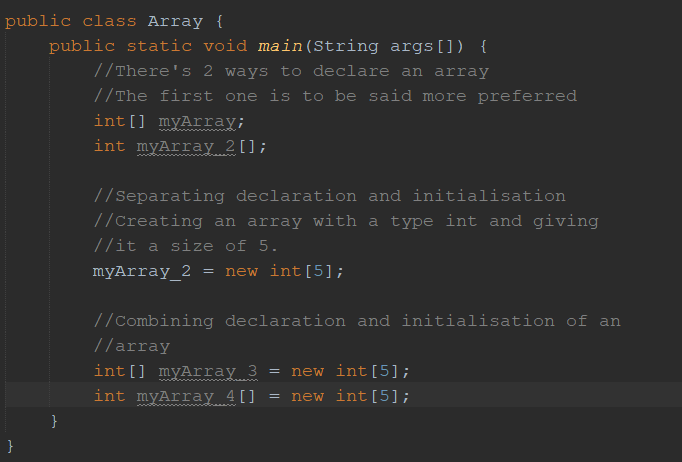Click the comment about the first one being preferred
This screenshot has height=462, width=682.
click(335, 96)
